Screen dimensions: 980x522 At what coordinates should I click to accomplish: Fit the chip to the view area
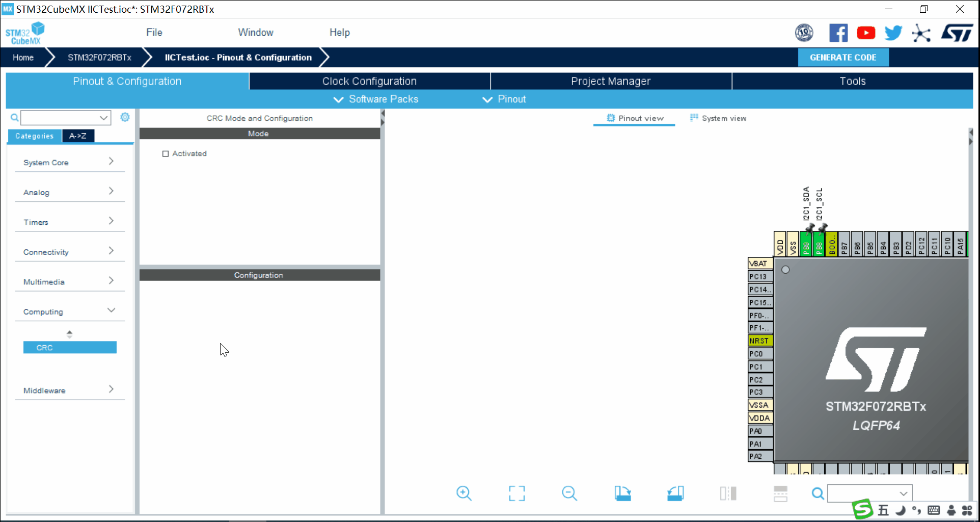point(517,493)
